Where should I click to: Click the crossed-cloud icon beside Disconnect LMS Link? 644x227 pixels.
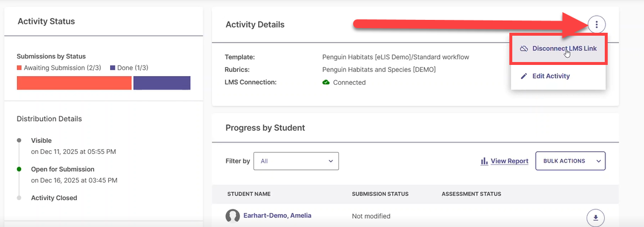point(523,49)
